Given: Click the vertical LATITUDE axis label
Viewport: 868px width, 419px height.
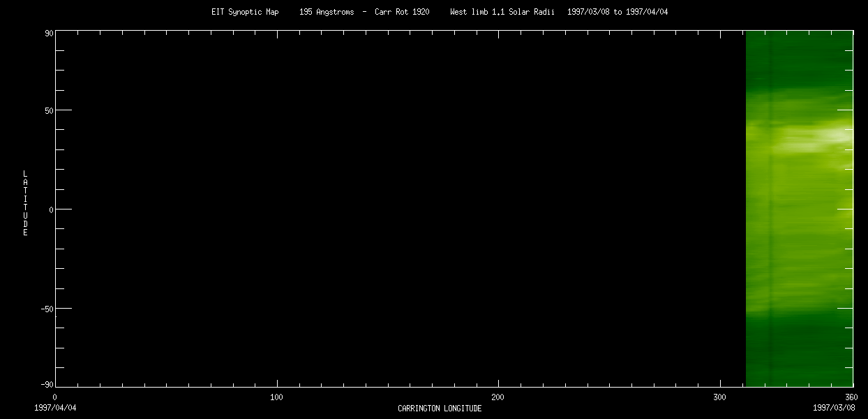Looking at the screenshot, I should coord(25,203).
